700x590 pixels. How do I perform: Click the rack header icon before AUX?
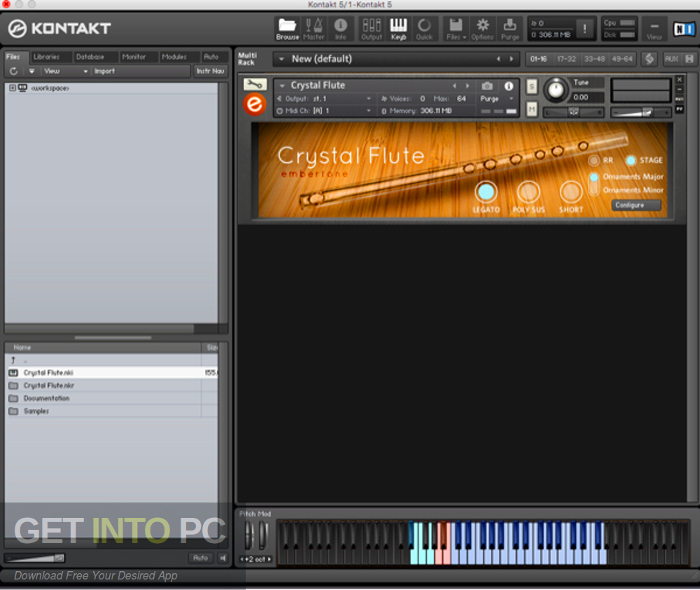[x=650, y=59]
